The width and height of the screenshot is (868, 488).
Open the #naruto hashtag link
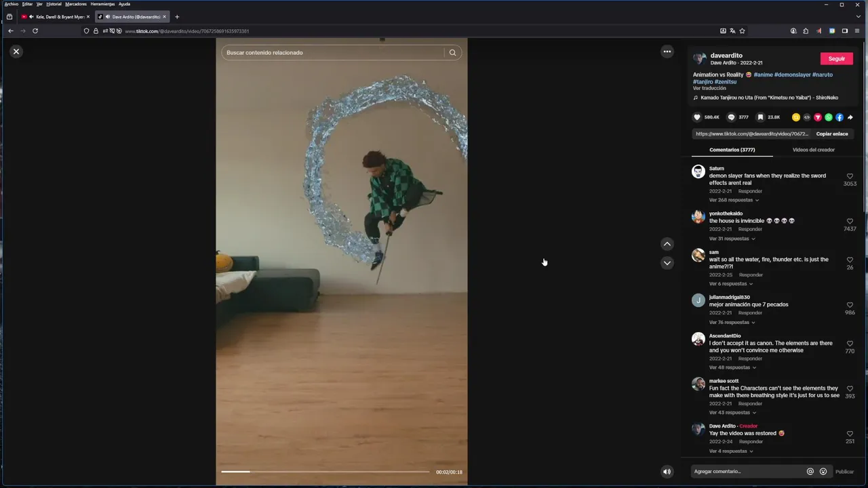[x=823, y=75]
